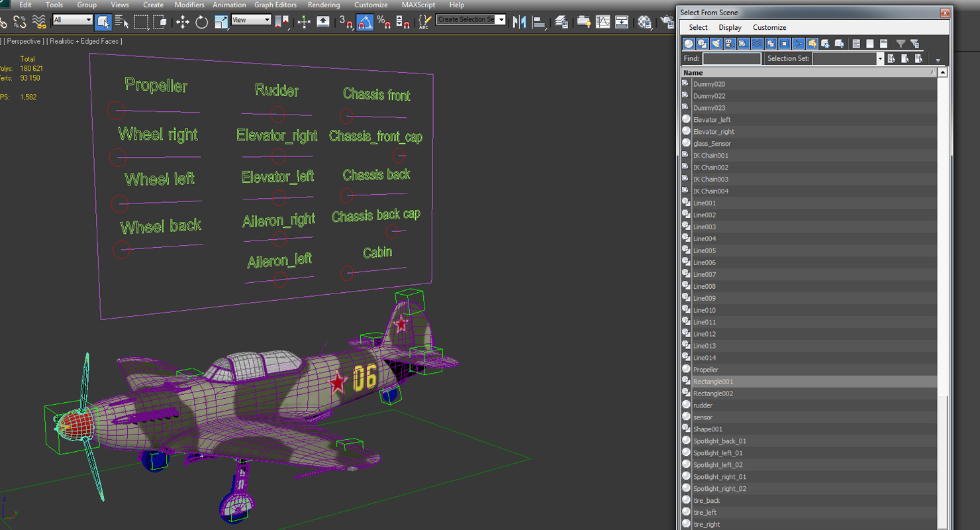Select Elevator_left in the object list

coord(809,119)
